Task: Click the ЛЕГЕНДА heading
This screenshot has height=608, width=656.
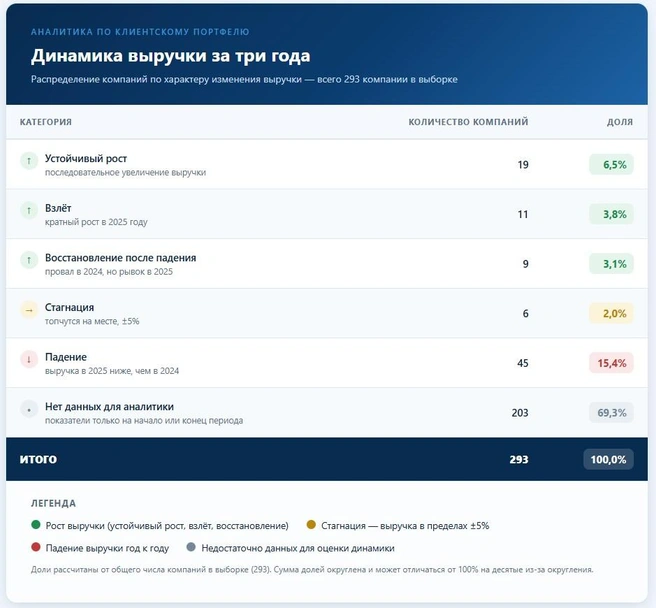Action: pyautogui.click(x=53, y=503)
